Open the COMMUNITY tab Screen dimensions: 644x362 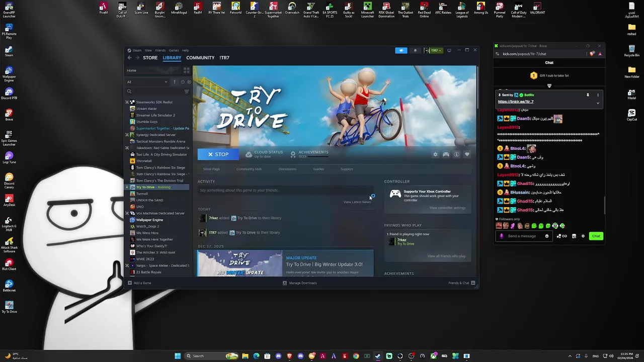pos(200,58)
